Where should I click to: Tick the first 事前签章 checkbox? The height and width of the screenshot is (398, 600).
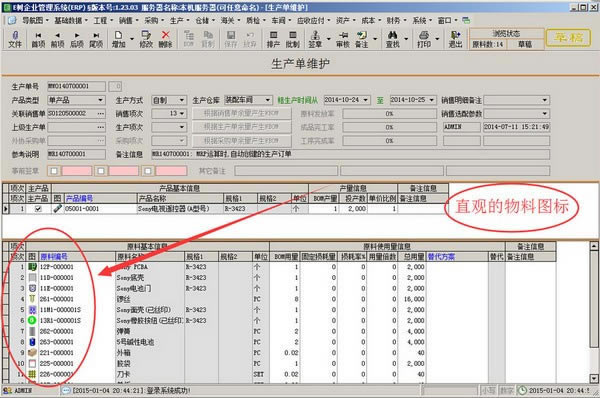54,171
